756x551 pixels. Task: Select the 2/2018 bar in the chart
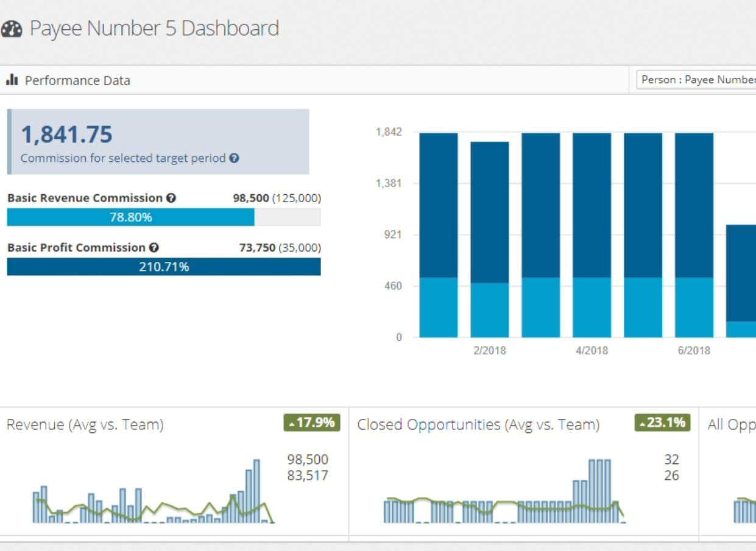tap(490, 239)
